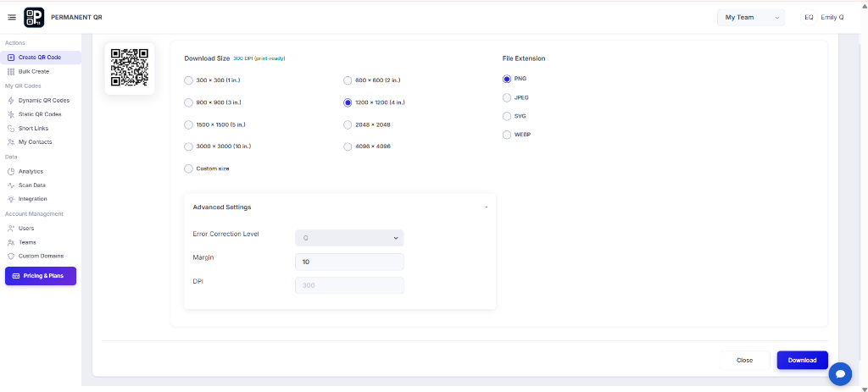Click the My Contacts people icon
868x392 pixels.
click(11, 142)
